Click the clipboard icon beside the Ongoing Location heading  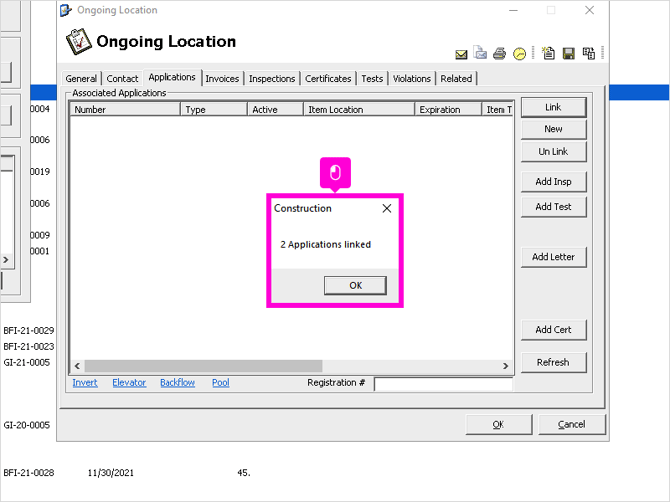point(79,41)
